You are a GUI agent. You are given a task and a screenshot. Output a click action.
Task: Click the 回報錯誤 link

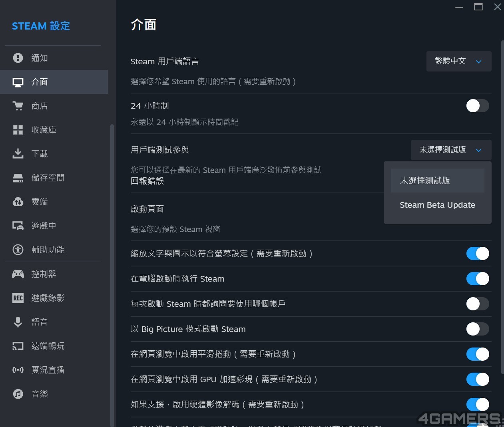(x=147, y=181)
